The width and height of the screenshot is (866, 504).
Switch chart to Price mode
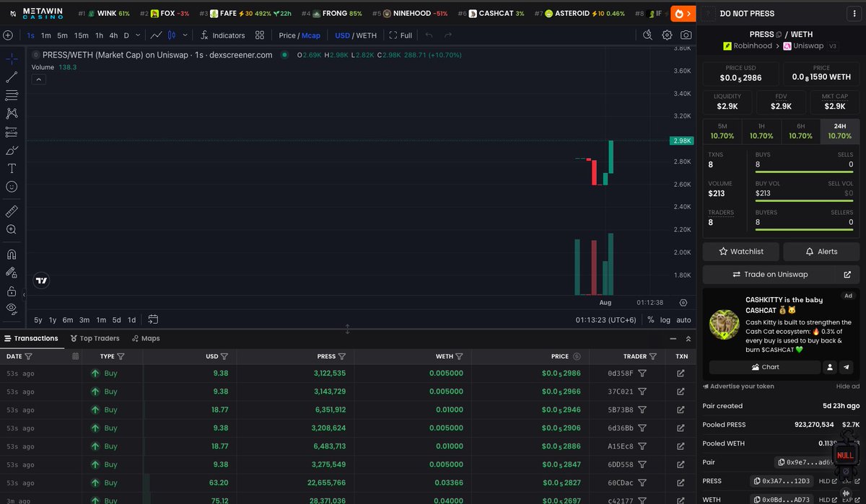[x=287, y=35]
